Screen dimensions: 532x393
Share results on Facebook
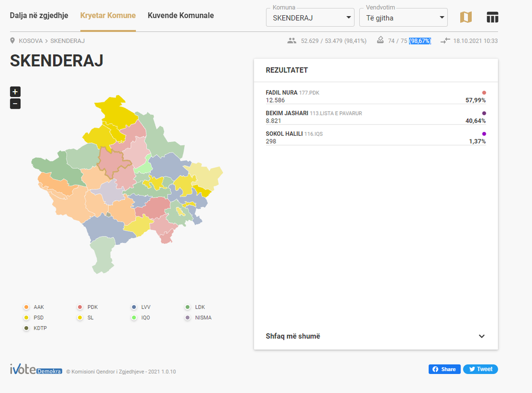point(444,369)
